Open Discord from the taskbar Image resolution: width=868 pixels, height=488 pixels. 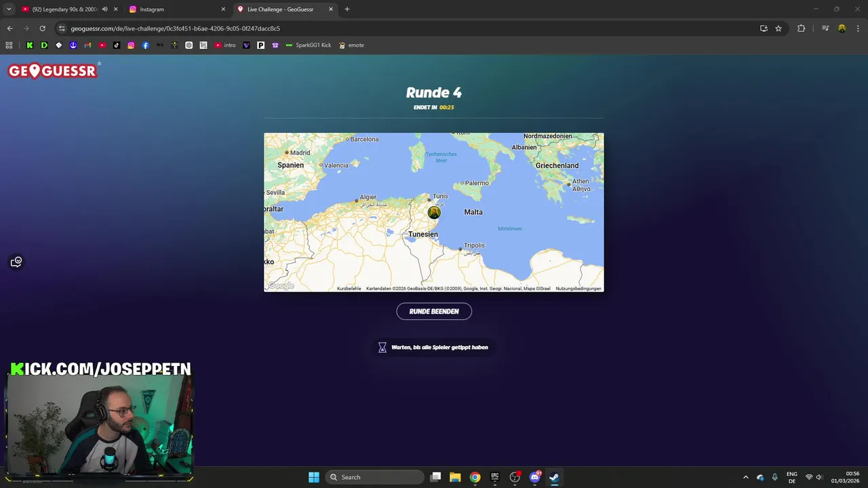tap(534, 477)
